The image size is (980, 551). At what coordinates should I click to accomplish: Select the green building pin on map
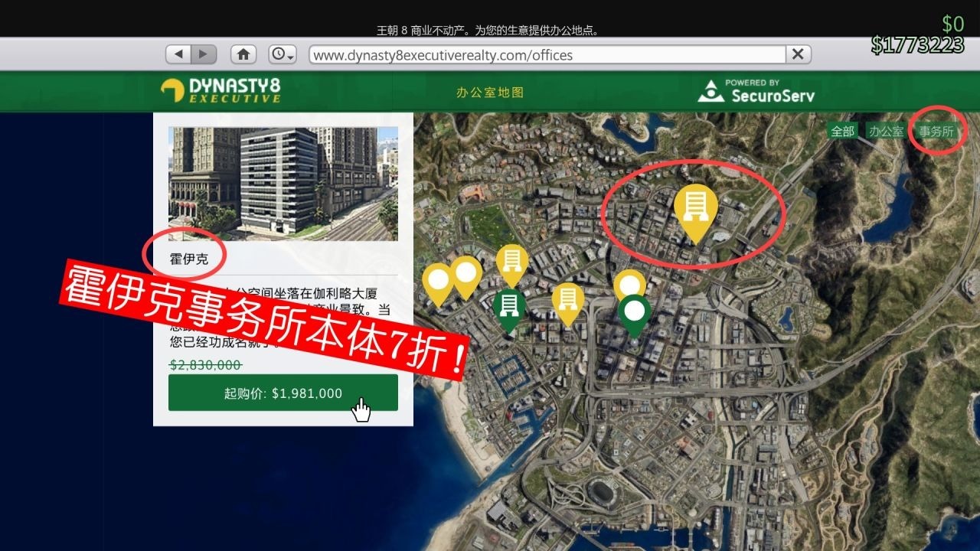[508, 311]
